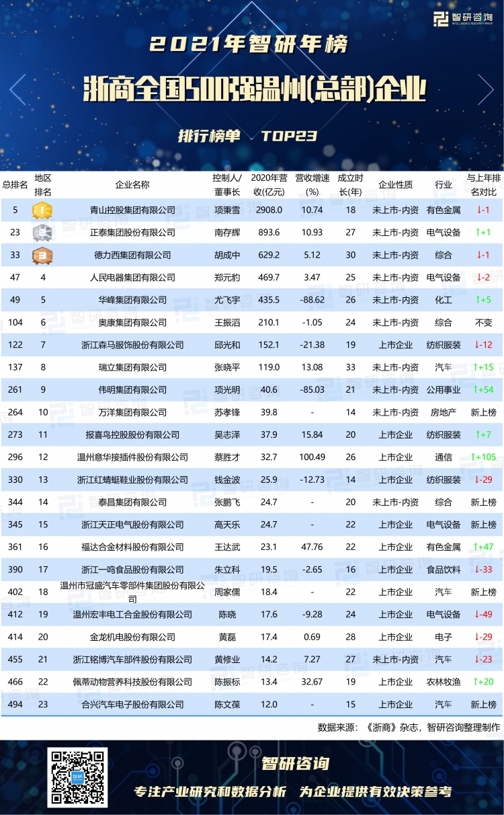Click the footer 智研咨询 brand name
The height and width of the screenshot is (815, 504).
296,763
